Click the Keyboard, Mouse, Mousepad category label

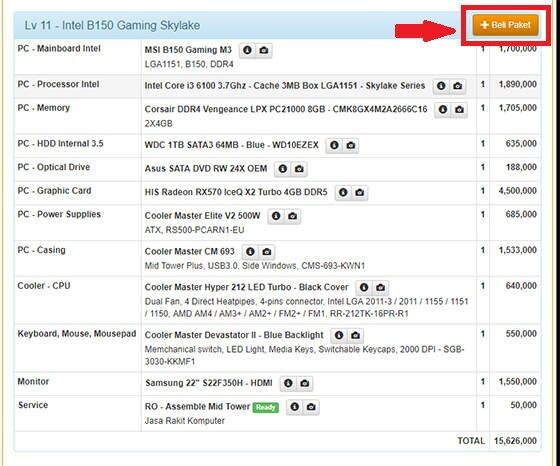coord(77,334)
